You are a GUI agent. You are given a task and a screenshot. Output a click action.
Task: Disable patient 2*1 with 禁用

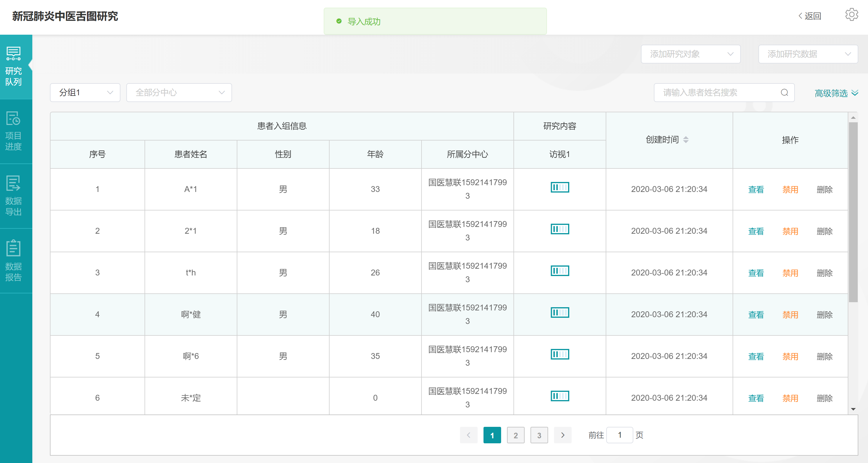point(790,231)
